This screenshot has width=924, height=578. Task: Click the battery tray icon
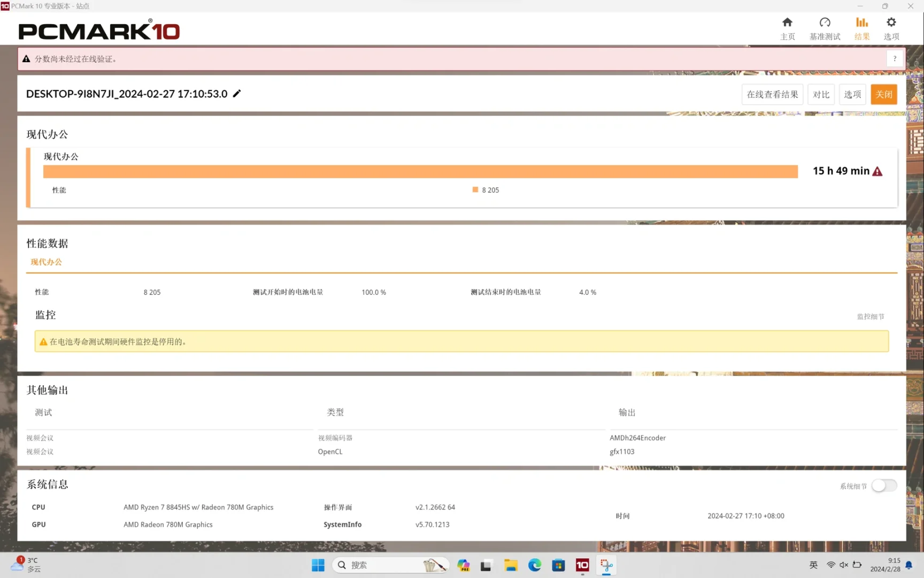pos(857,565)
